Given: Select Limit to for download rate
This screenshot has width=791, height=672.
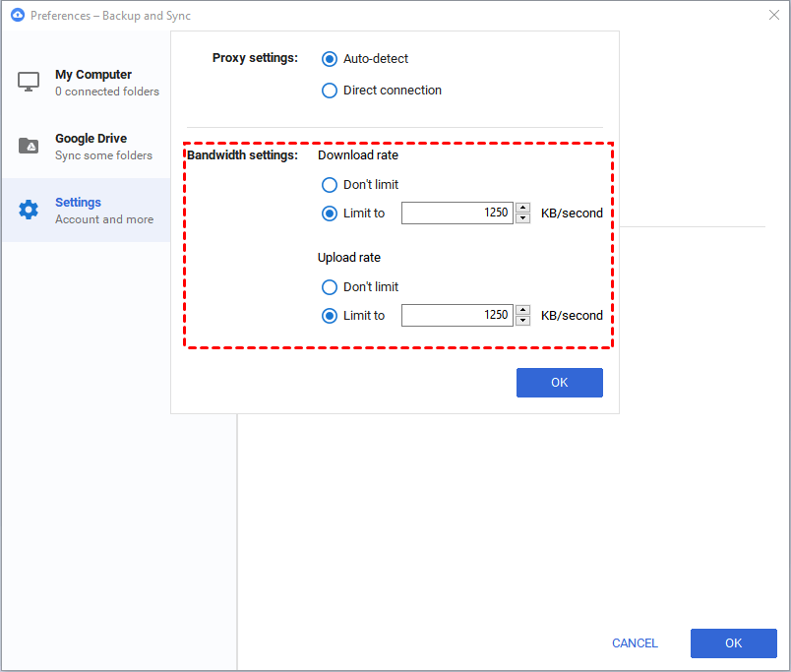Looking at the screenshot, I should point(330,214).
